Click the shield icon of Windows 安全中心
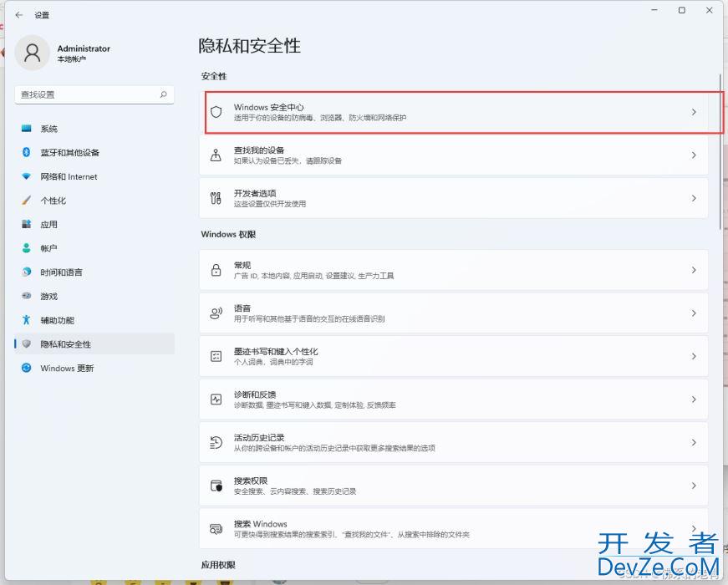728x585 pixels. coord(216,112)
